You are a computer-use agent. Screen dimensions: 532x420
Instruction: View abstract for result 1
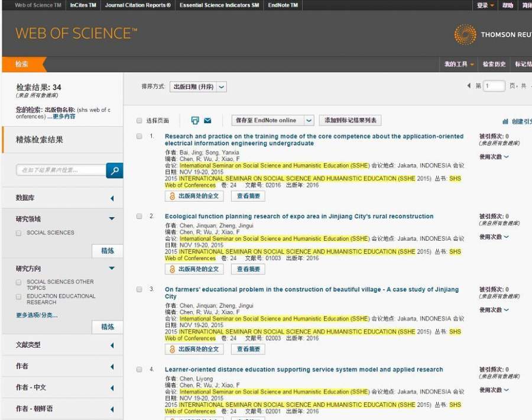[248, 196]
